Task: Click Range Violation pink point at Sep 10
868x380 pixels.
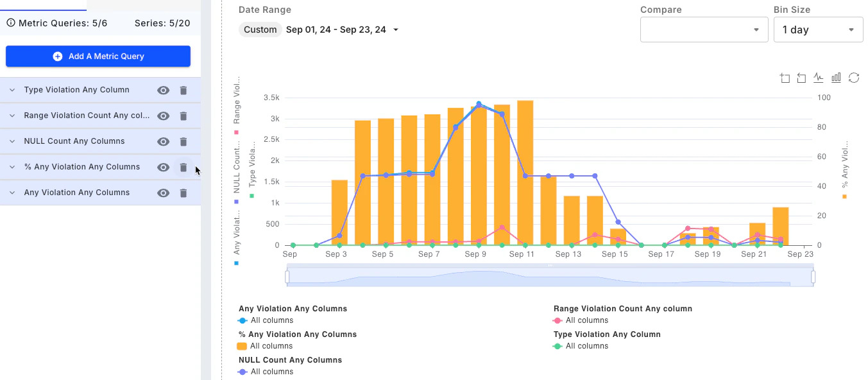Action: (502, 227)
